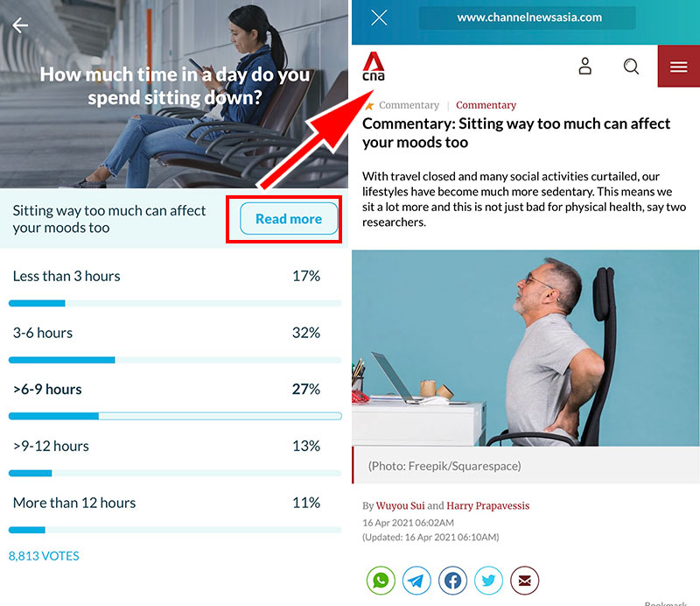Close the in-app browser with the X icon
Image resolution: width=700 pixels, height=606 pixels.
point(379,18)
